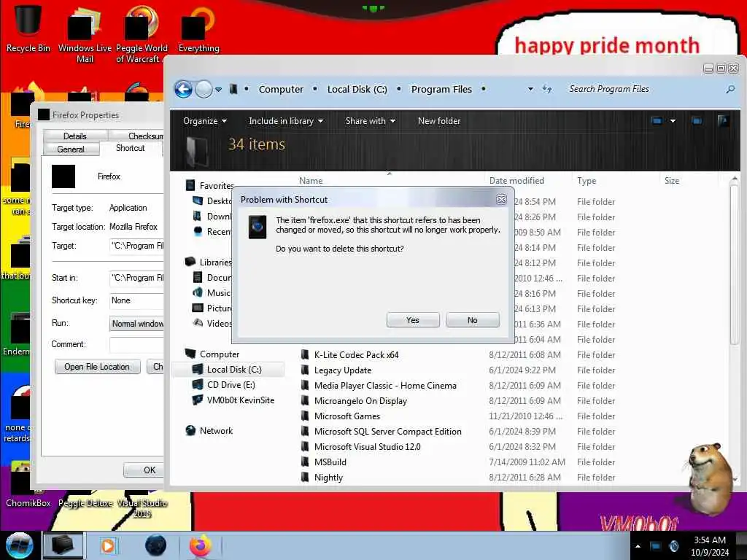Open the address bar history dropdown
Viewport: 747px width, 560px height.
(530, 89)
